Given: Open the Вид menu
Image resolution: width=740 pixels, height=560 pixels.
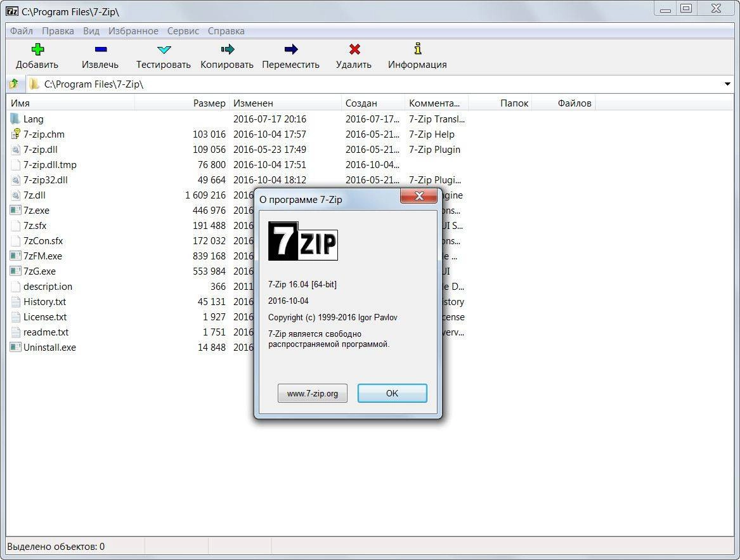Looking at the screenshot, I should coord(91,31).
